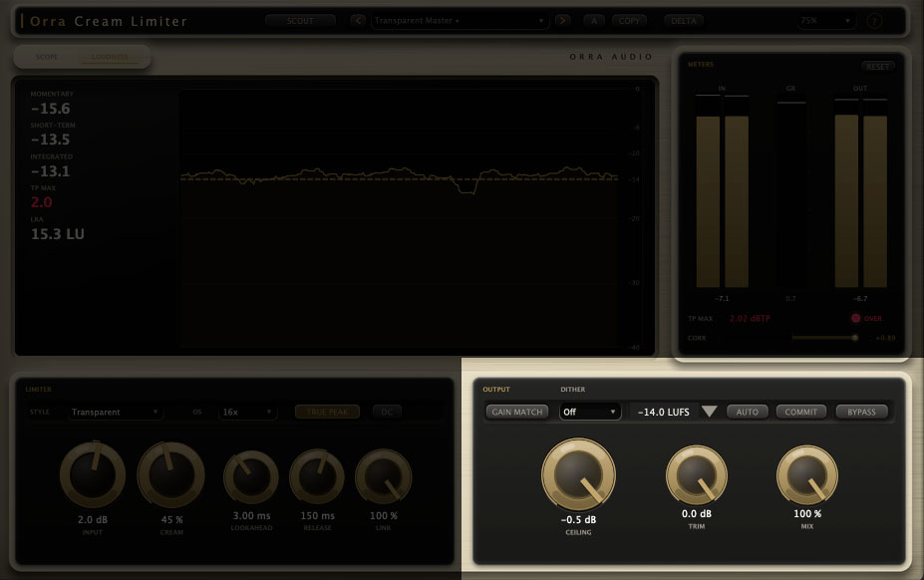Toggle DELTA monitoring

coord(684,21)
